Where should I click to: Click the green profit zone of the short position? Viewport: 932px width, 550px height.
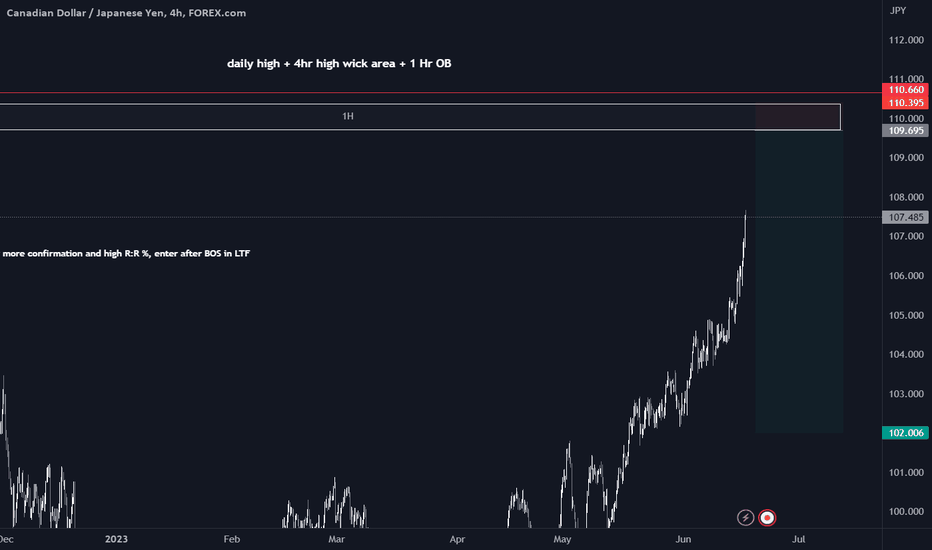point(799,281)
